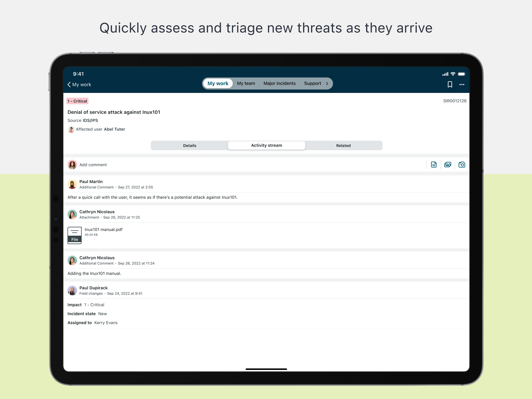
Task: Expand assignee details for Kerry Evans
Action: tap(106, 322)
